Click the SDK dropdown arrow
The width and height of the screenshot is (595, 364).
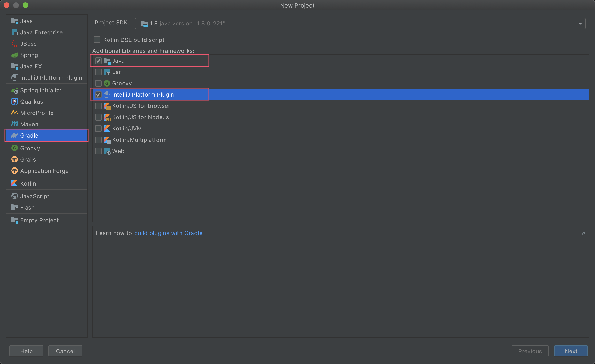[580, 24]
